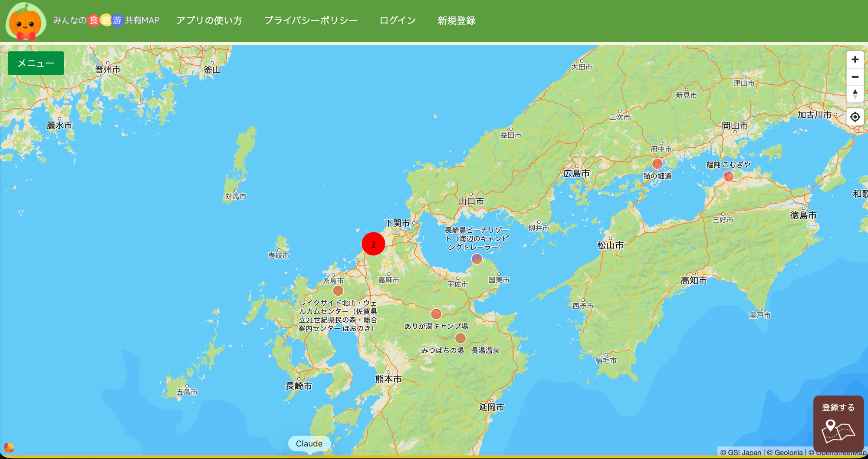The width and height of the screenshot is (868, 459).
Task: Zoom in with the plus button
Action: (x=855, y=59)
